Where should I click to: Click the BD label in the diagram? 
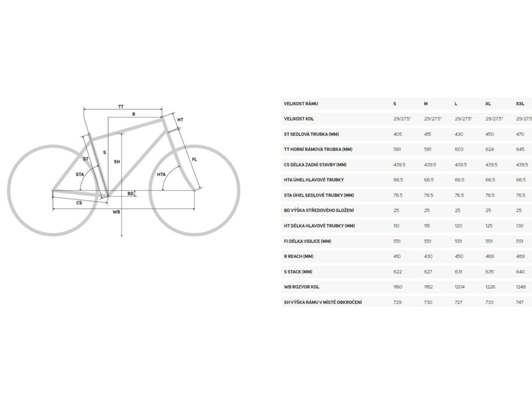(131, 193)
